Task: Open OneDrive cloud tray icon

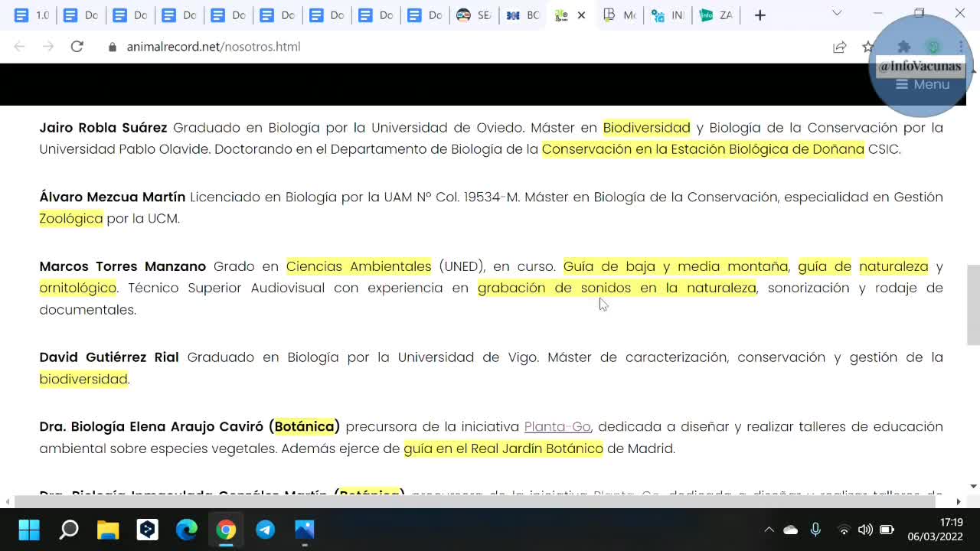Action: coord(790,530)
